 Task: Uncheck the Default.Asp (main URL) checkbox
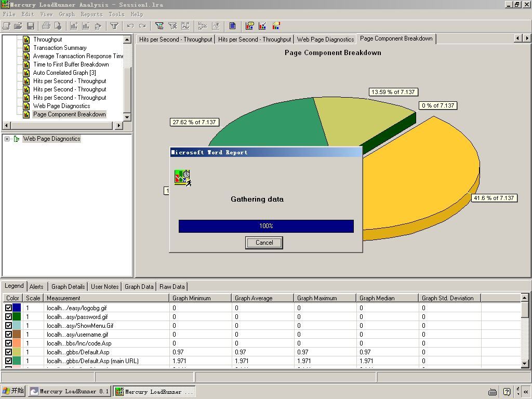[x=8, y=361]
